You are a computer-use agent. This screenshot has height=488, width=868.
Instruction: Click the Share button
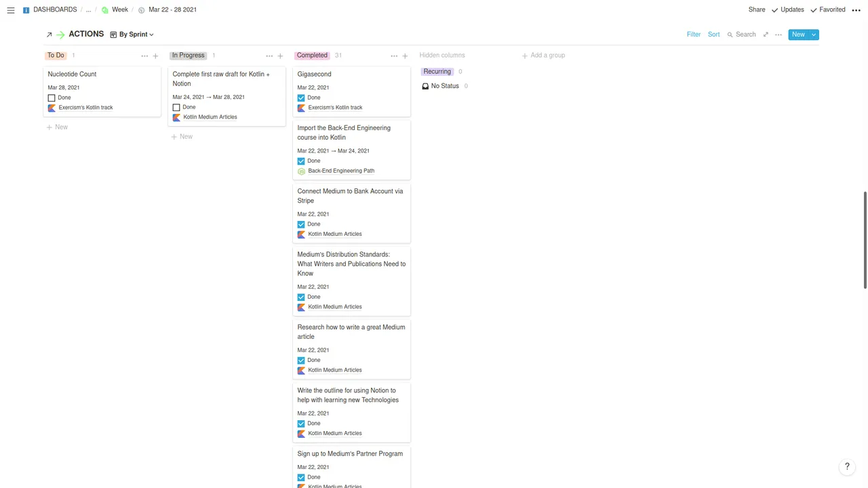click(x=757, y=10)
